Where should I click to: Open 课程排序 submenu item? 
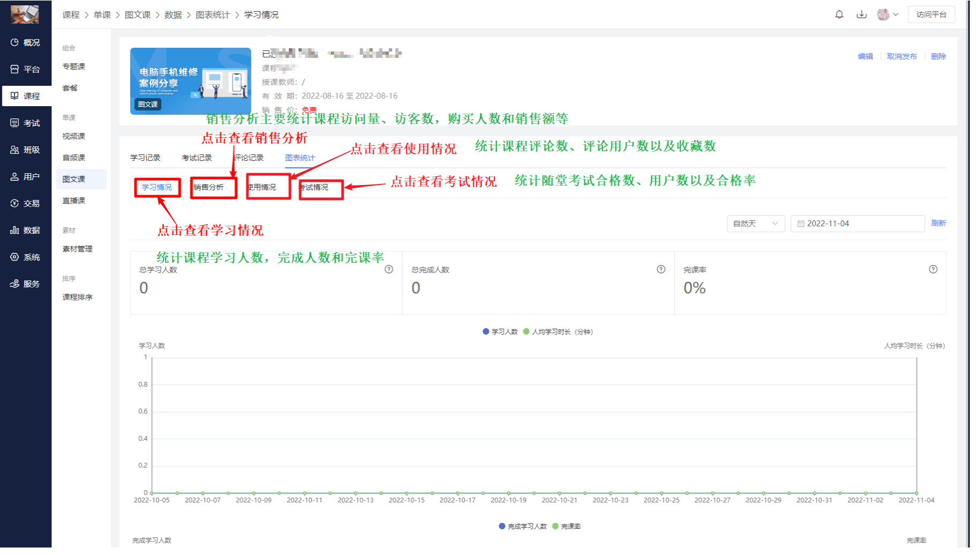77,297
